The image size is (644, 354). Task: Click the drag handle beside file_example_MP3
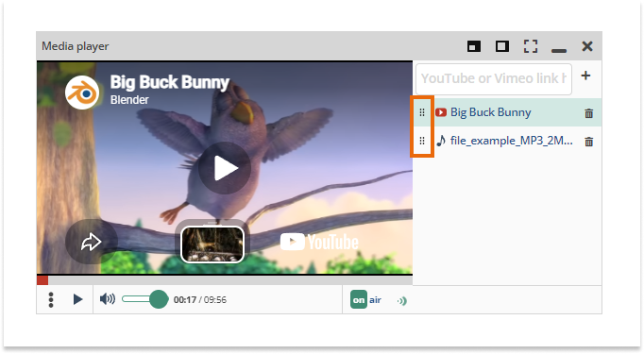coord(422,141)
